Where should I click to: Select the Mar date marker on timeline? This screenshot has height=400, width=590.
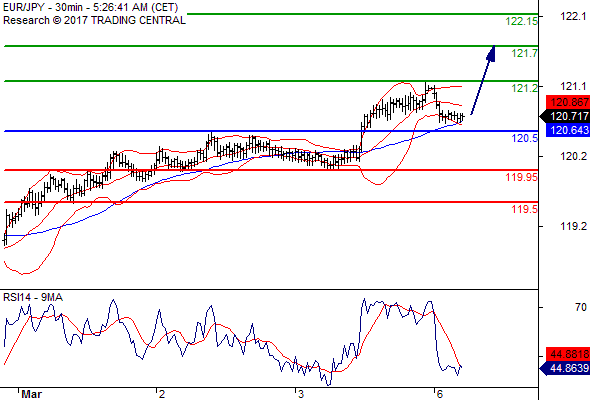(x=32, y=394)
